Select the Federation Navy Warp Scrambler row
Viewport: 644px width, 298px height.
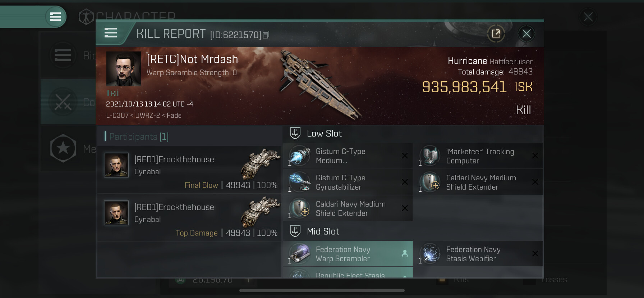point(348,254)
